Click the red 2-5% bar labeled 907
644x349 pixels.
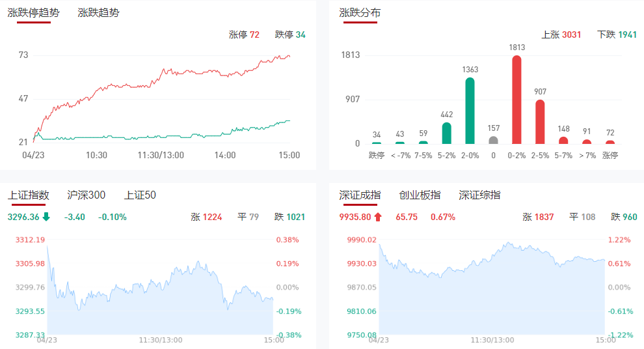point(540,122)
